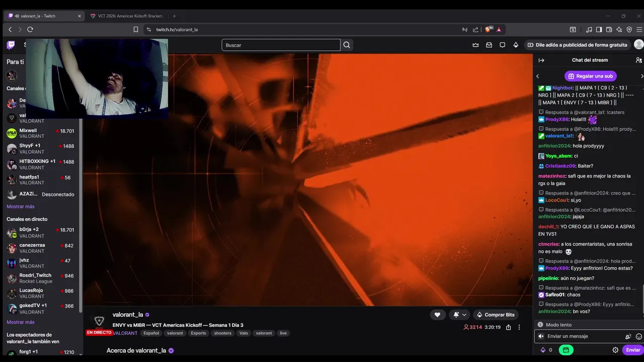Screen dimensions: 644x362
Task: Click the 'Nightbot' username in chat
Action: [x=562, y=87]
